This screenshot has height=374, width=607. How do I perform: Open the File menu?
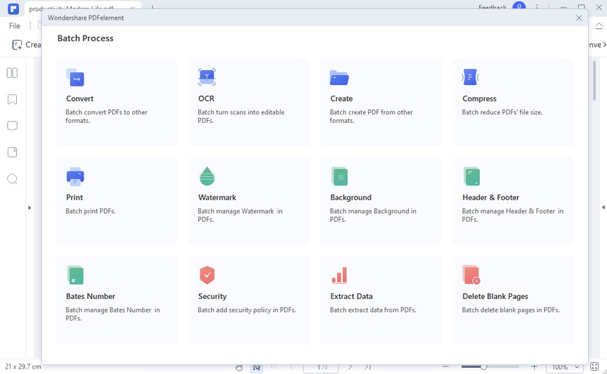point(15,26)
